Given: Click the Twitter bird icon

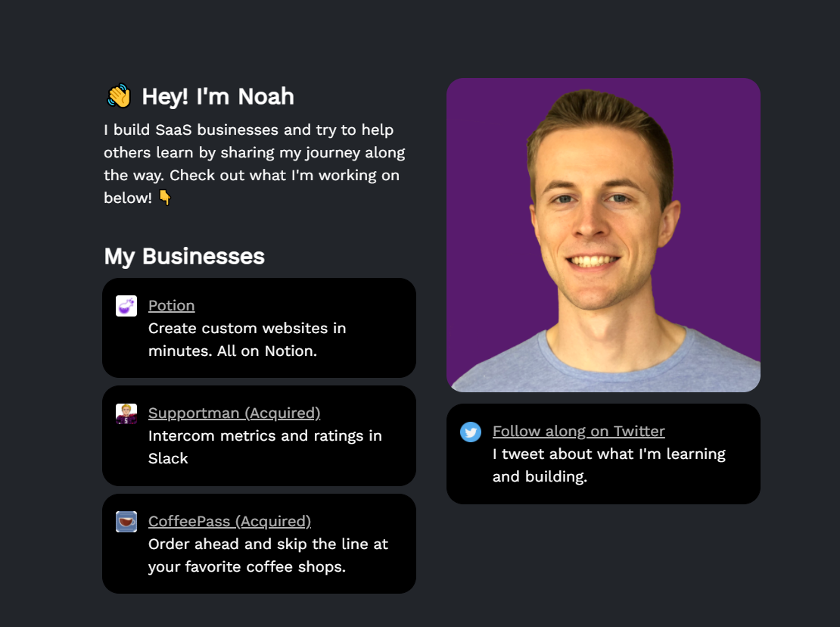Looking at the screenshot, I should [x=471, y=432].
